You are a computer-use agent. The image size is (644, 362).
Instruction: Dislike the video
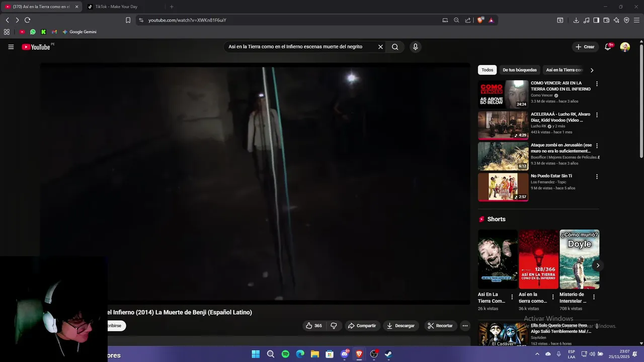[x=334, y=326]
